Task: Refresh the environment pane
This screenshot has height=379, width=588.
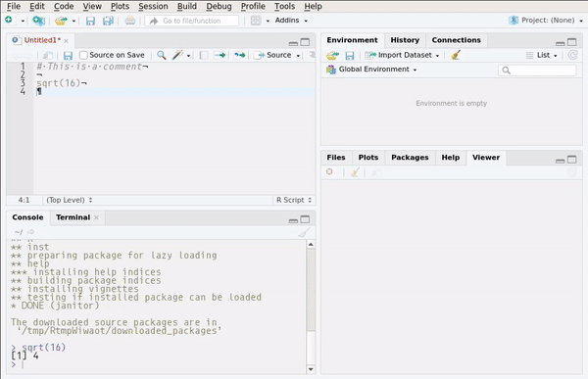Action: (x=572, y=55)
